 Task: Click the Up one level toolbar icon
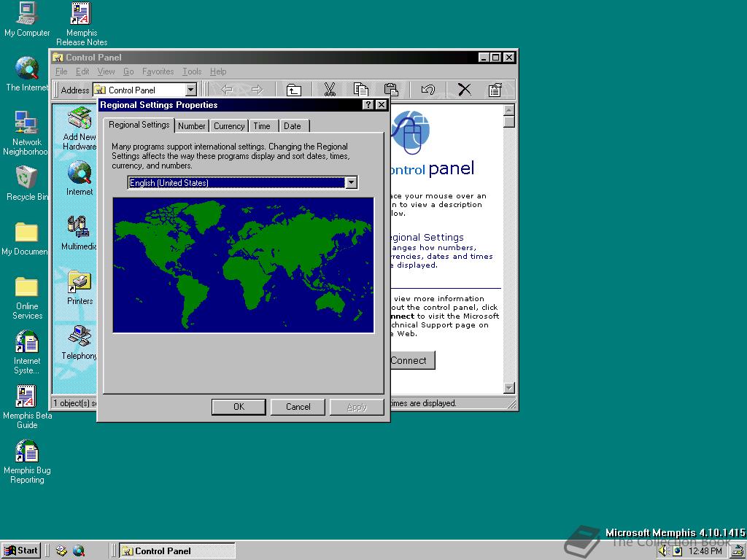293,90
